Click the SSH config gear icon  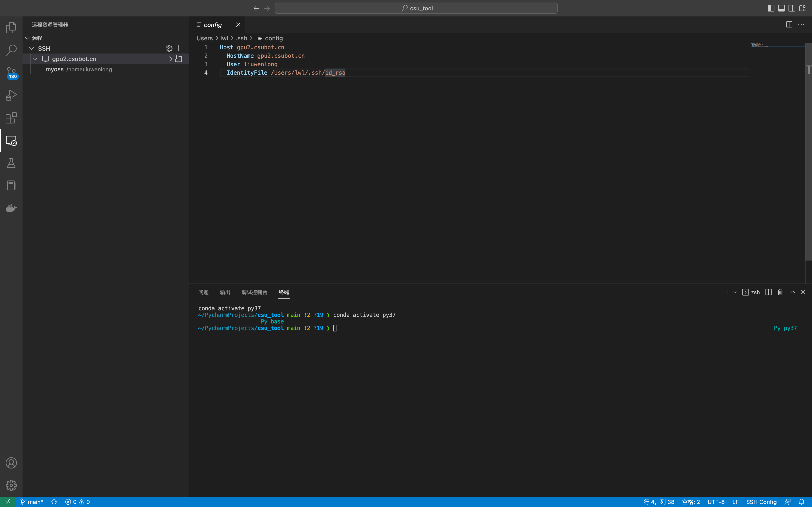169,48
